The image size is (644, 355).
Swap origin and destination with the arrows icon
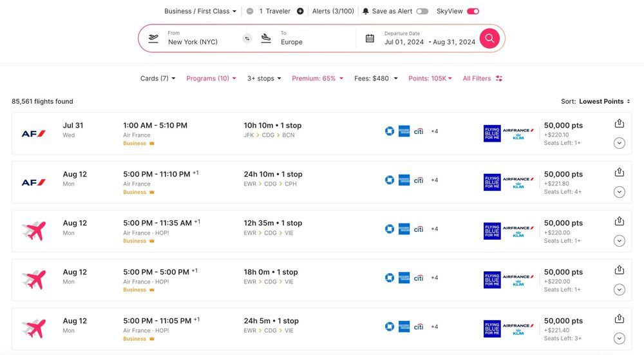247,39
